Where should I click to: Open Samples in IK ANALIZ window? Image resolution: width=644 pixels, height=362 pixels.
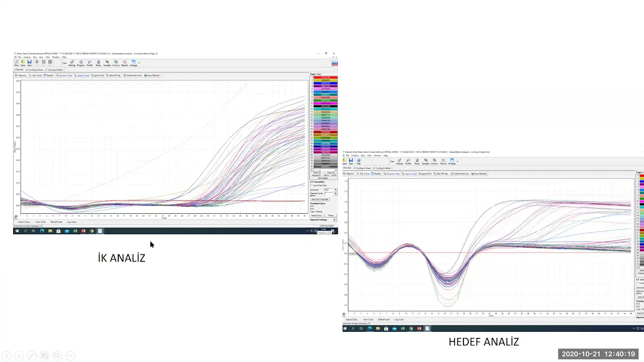(x=107, y=63)
